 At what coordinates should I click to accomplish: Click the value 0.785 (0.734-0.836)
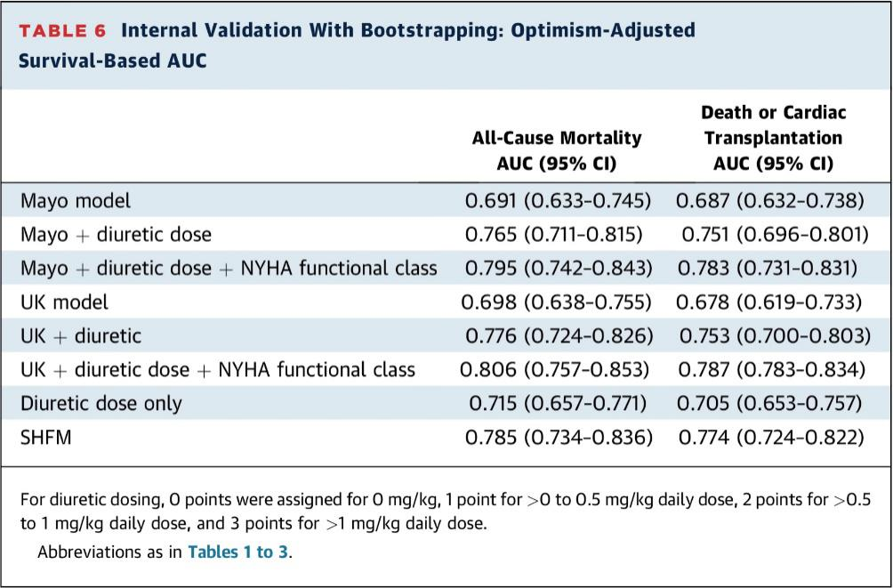coord(559,437)
